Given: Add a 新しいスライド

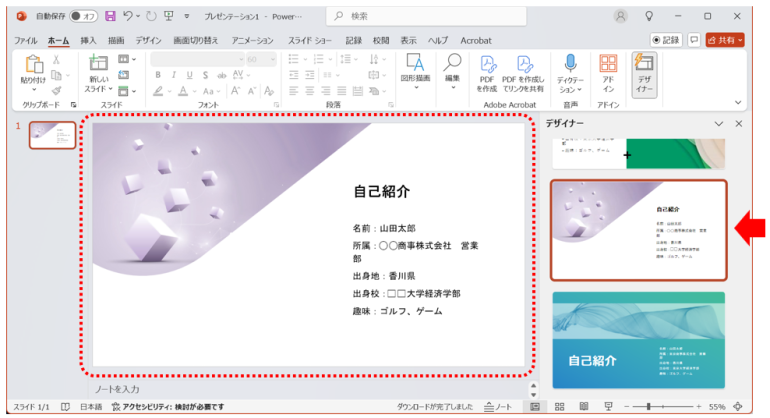Looking at the screenshot, I should click(98, 74).
